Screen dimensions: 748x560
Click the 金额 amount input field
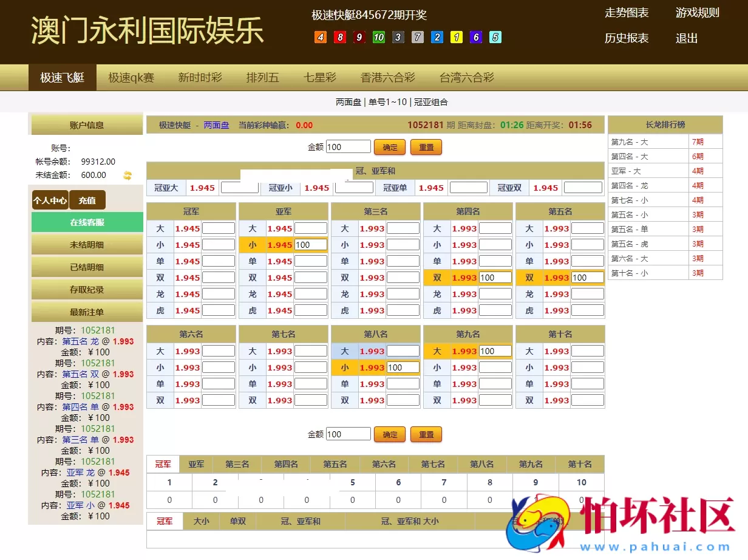(348, 146)
